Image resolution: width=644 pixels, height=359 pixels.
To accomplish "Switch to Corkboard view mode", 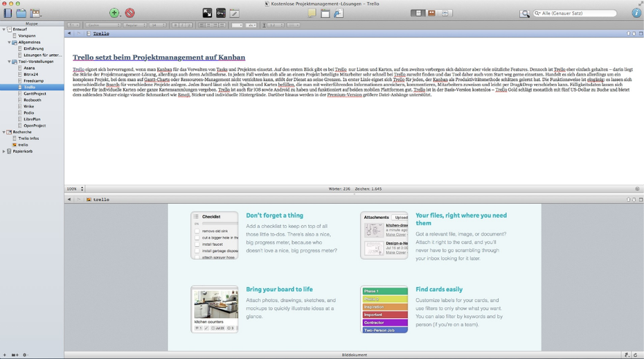I will click(431, 13).
